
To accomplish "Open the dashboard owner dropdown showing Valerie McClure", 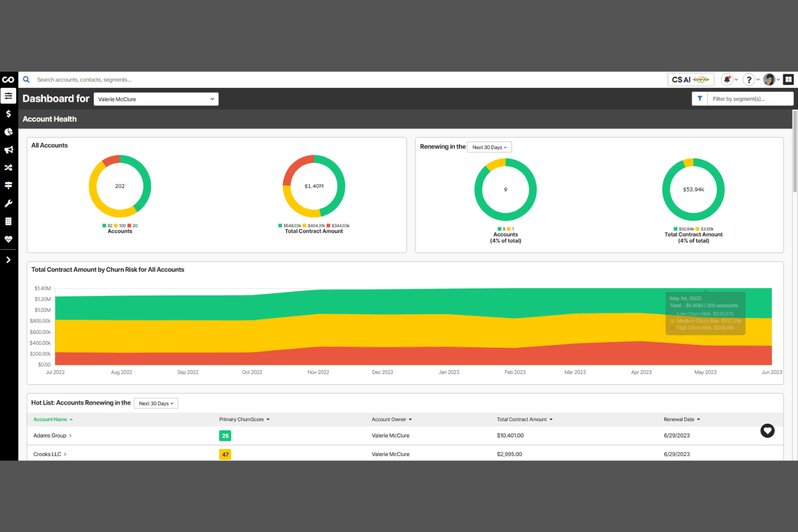I will (156, 99).
